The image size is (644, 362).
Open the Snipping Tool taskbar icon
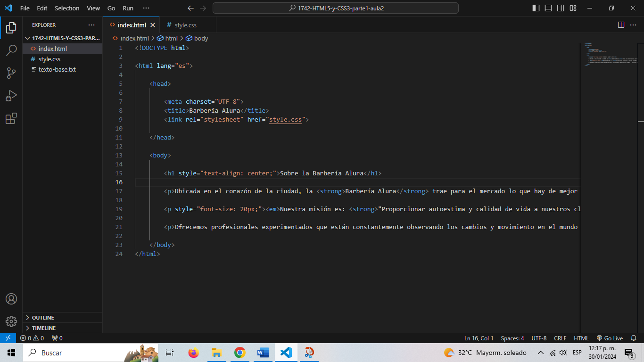(x=309, y=353)
